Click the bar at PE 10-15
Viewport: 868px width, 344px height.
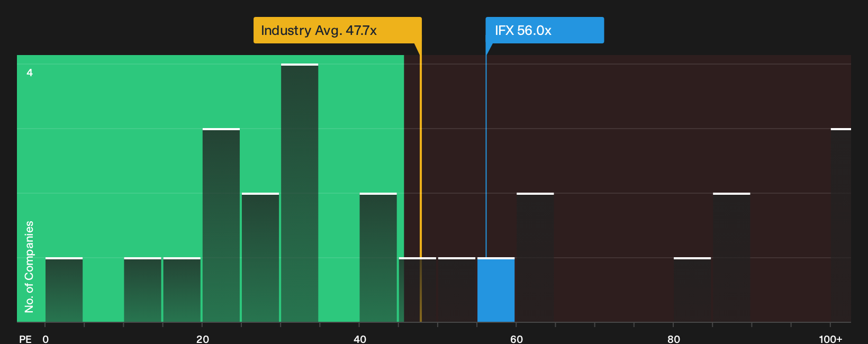pyautogui.click(x=142, y=290)
